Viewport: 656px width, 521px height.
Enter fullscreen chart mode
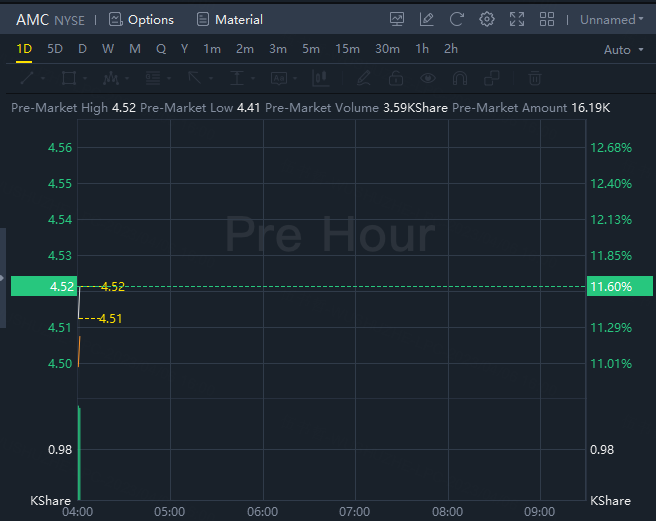[517, 19]
